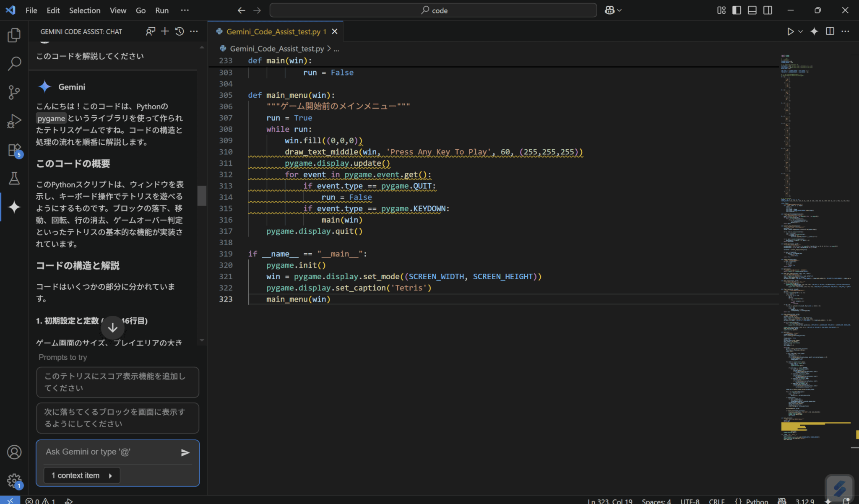Toggle the primary side bar
Image resolution: width=859 pixels, height=504 pixels.
click(x=737, y=10)
